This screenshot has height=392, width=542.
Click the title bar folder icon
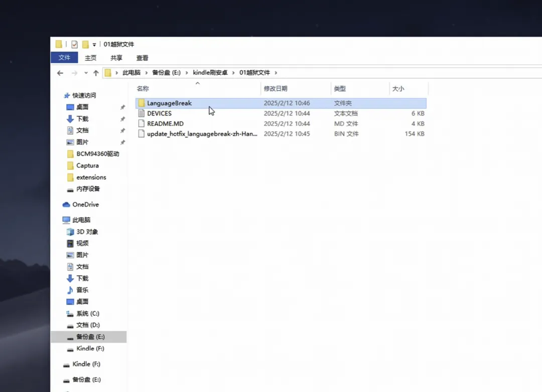pyautogui.click(x=59, y=44)
